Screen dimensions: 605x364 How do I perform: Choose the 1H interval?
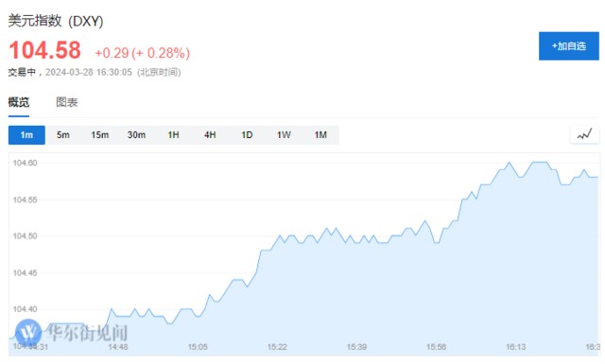coord(173,134)
